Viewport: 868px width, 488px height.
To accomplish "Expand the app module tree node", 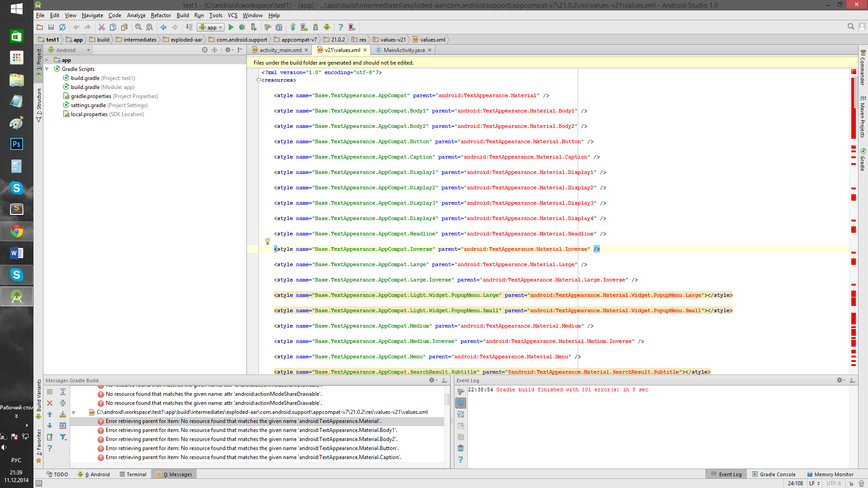I will coord(47,60).
